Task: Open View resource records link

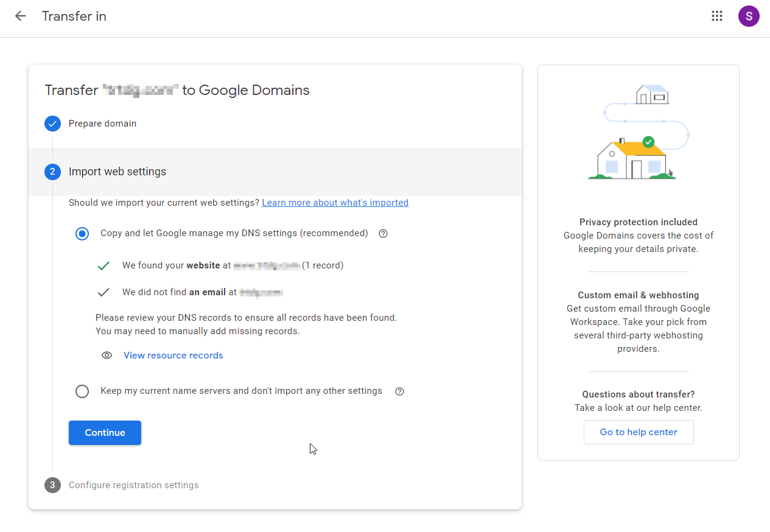Action: pyautogui.click(x=173, y=355)
